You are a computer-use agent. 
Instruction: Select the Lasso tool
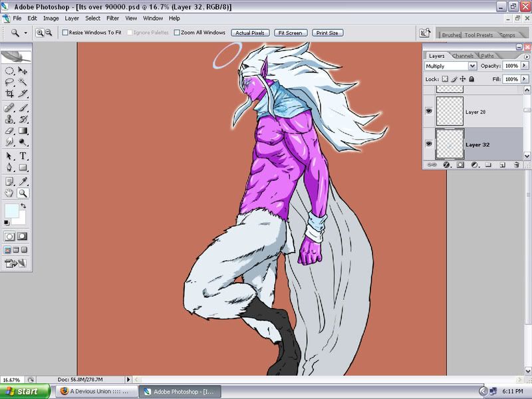point(9,82)
